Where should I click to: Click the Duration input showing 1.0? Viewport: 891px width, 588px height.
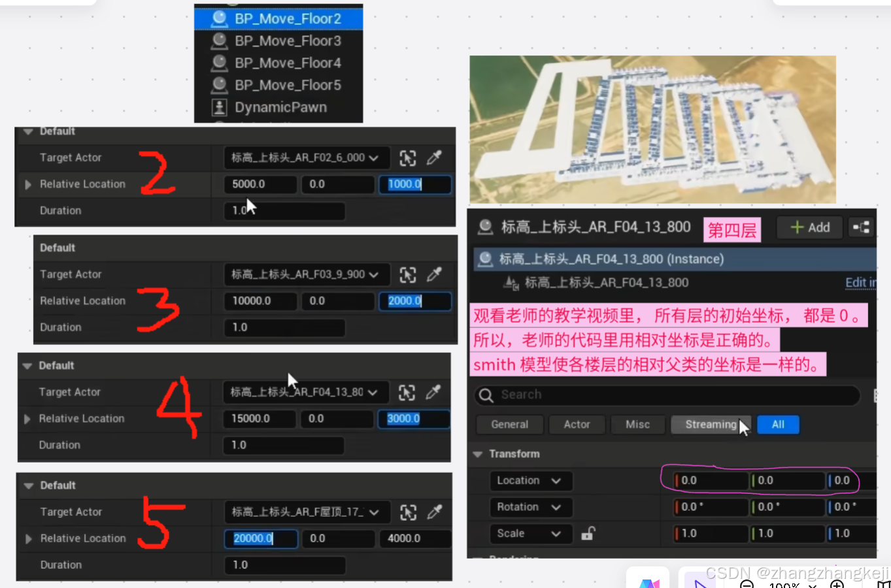point(284,210)
